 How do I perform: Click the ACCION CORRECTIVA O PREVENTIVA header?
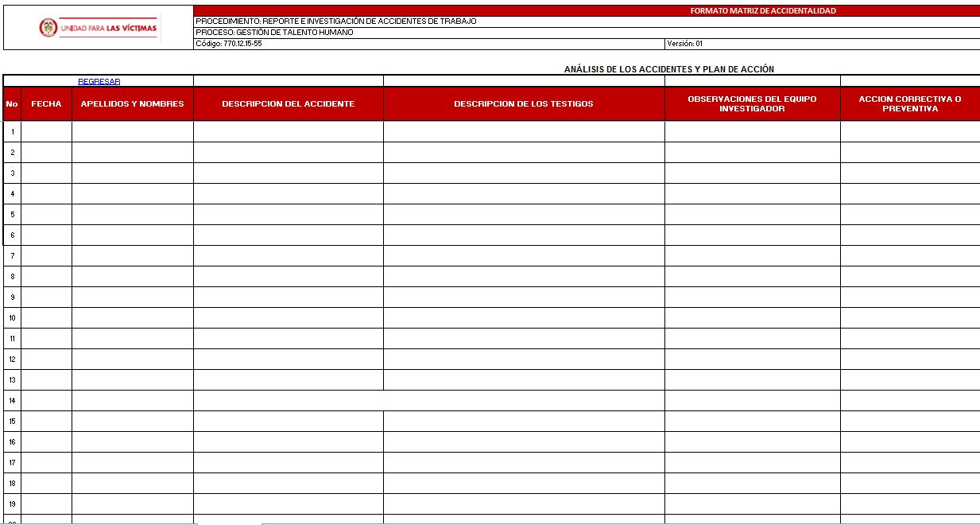[x=910, y=104]
